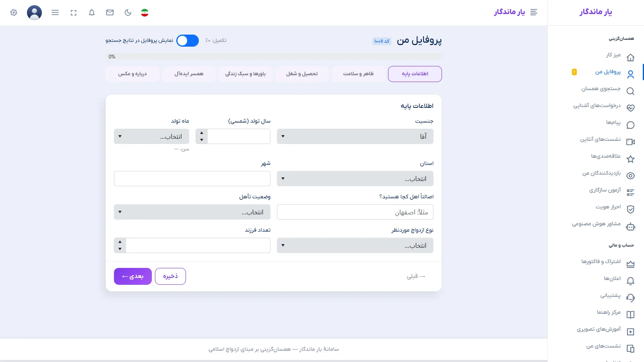Increase سال تولد with up arrow
This screenshot has width=644, height=362.
click(202, 133)
